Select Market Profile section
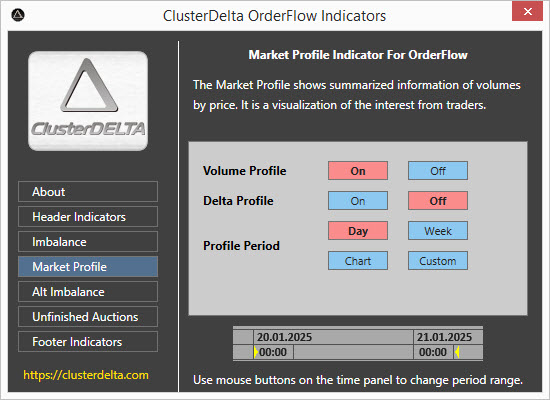The height and width of the screenshot is (400, 550). (x=88, y=267)
